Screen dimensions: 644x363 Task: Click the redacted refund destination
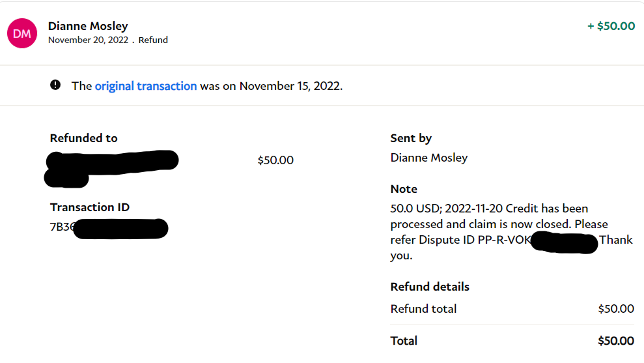111,164
